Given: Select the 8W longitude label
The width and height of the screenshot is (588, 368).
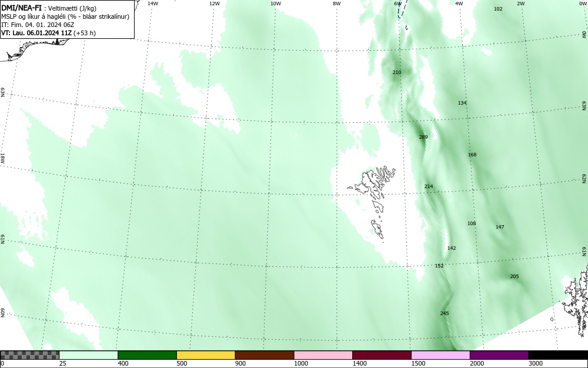Looking at the screenshot, I should [337, 4].
